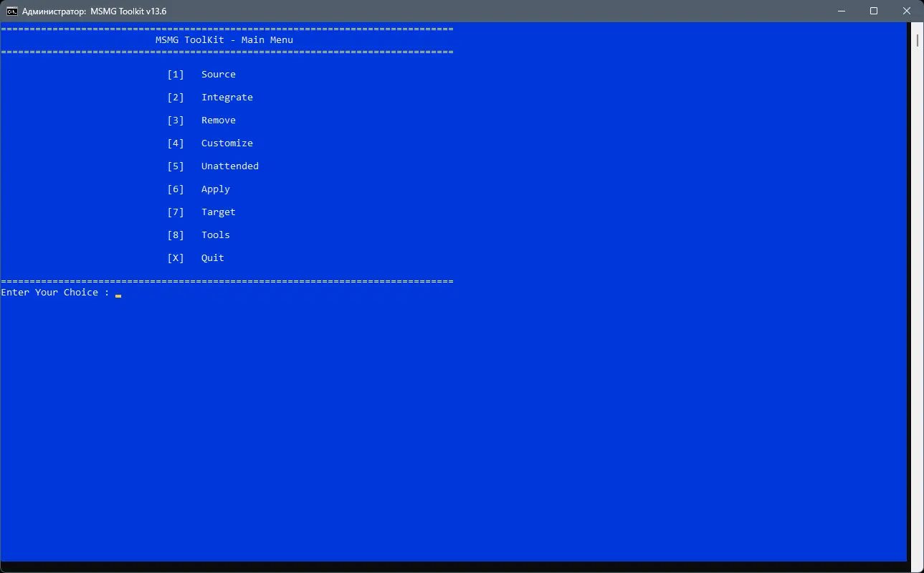This screenshot has width=924, height=573.
Task: Click the '[3]' option number
Action: (176, 120)
